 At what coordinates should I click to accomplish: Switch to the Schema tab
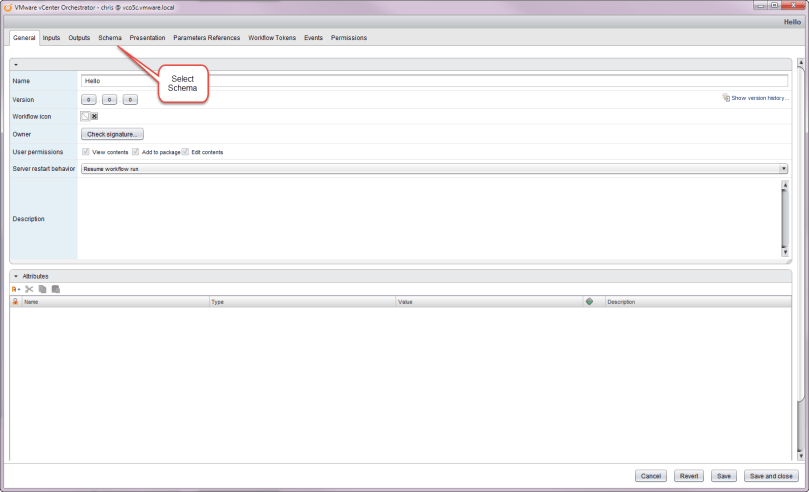[x=110, y=38]
